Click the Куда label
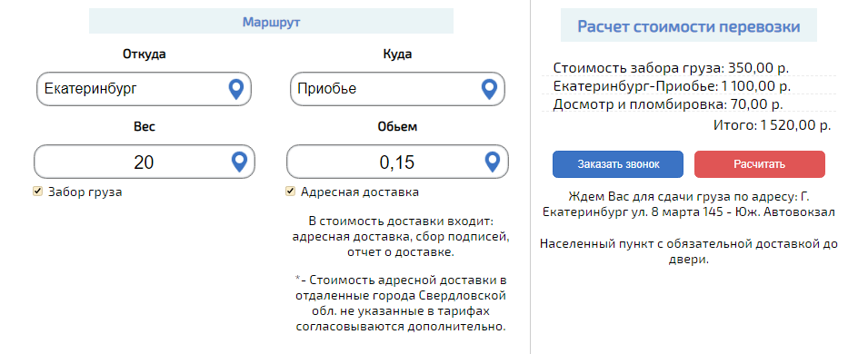The width and height of the screenshot is (868, 354). 397,54
